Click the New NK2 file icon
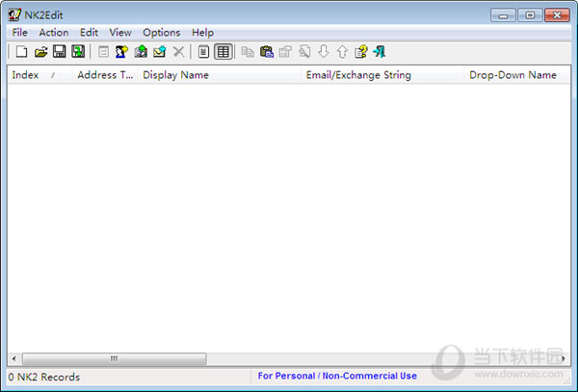 point(21,52)
